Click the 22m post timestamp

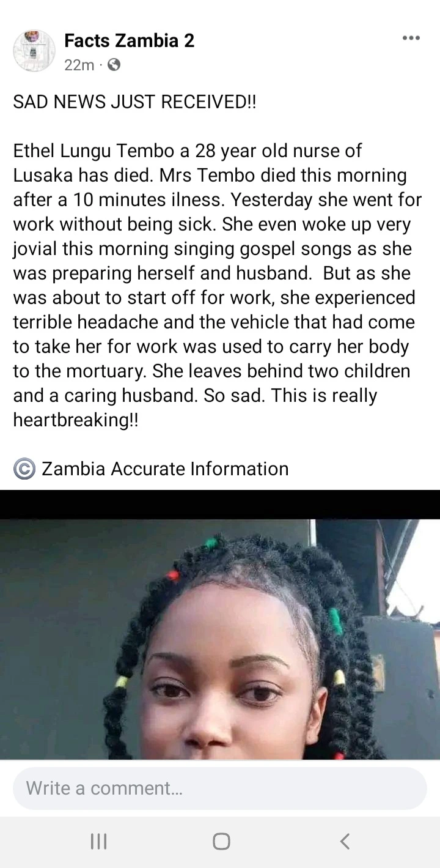79,64
